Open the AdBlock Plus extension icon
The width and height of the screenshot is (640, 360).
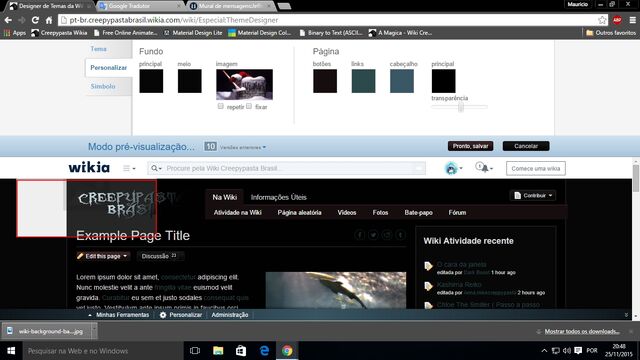click(x=617, y=20)
